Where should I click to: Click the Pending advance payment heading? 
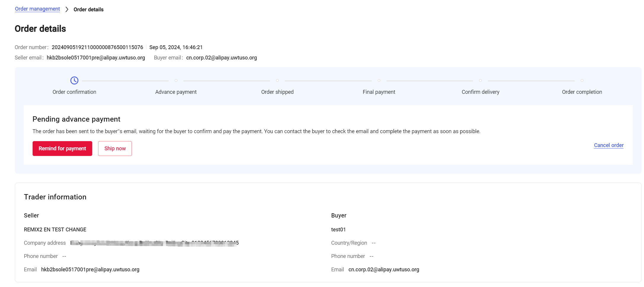click(76, 119)
